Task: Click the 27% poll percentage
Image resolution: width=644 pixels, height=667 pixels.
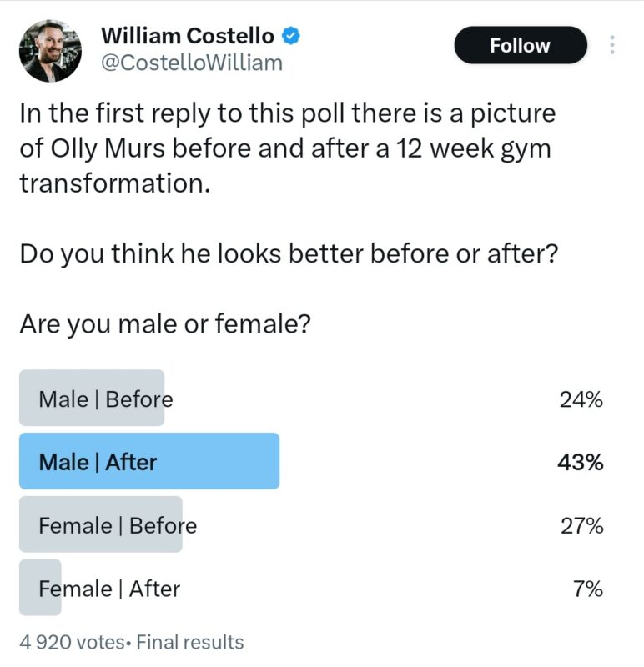Action: pyautogui.click(x=581, y=526)
